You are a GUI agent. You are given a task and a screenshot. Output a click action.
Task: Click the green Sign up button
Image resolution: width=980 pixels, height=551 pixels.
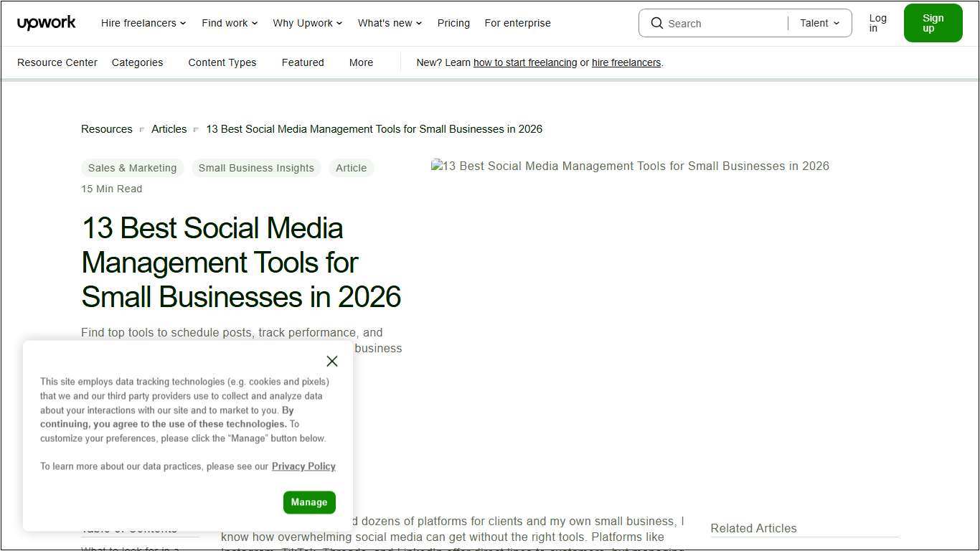(933, 22)
